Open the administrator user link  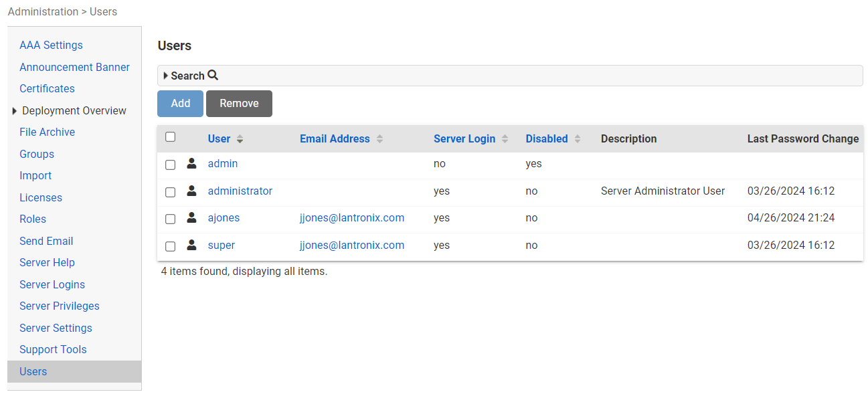tap(240, 191)
